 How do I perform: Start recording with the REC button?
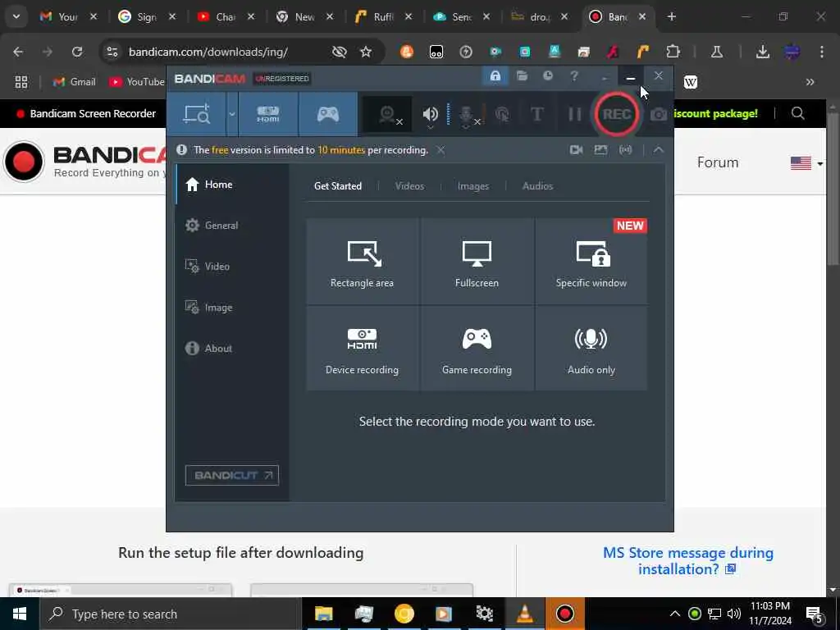[x=617, y=114]
